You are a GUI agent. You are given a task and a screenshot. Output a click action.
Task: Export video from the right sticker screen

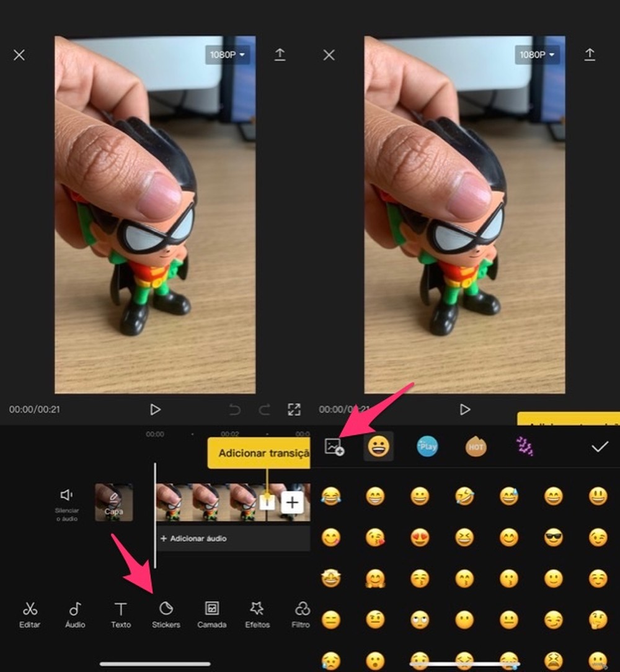pyautogui.click(x=590, y=55)
